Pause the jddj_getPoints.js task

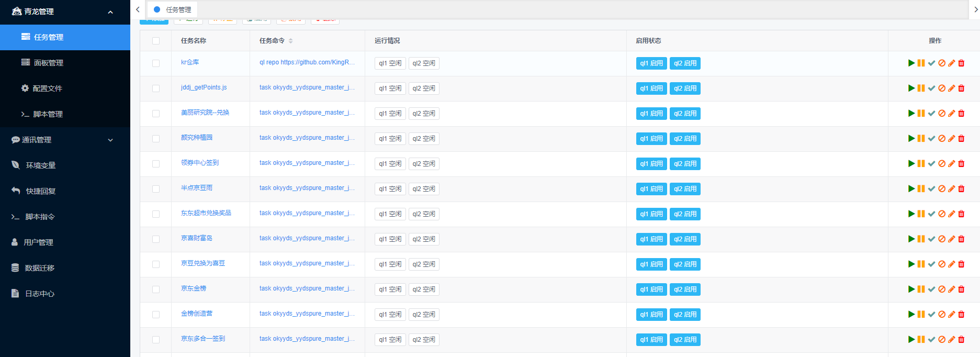pyautogui.click(x=921, y=88)
